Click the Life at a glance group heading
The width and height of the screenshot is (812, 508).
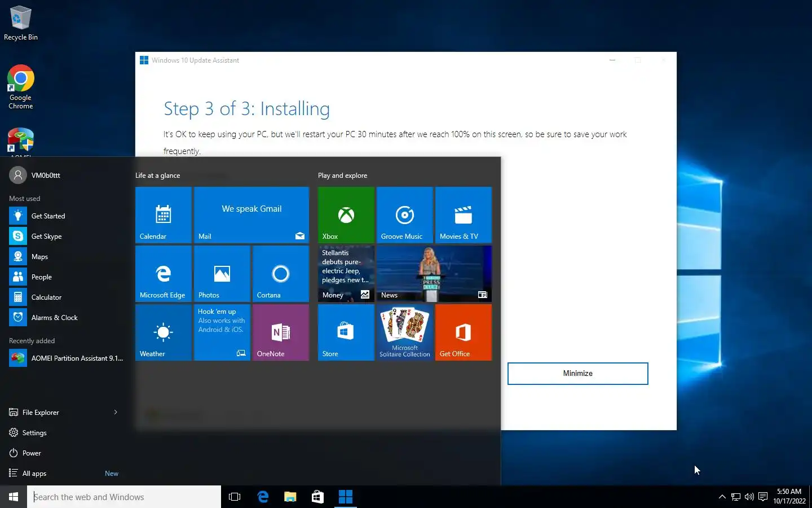click(x=157, y=176)
